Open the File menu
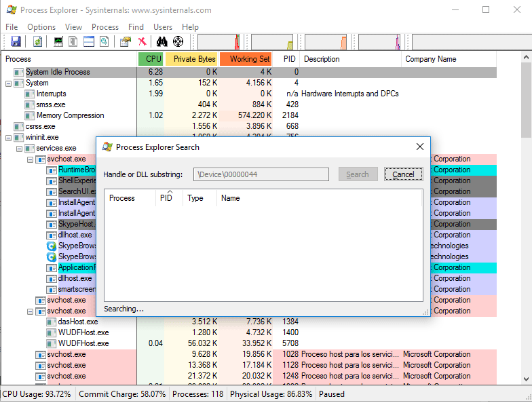 coord(12,27)
